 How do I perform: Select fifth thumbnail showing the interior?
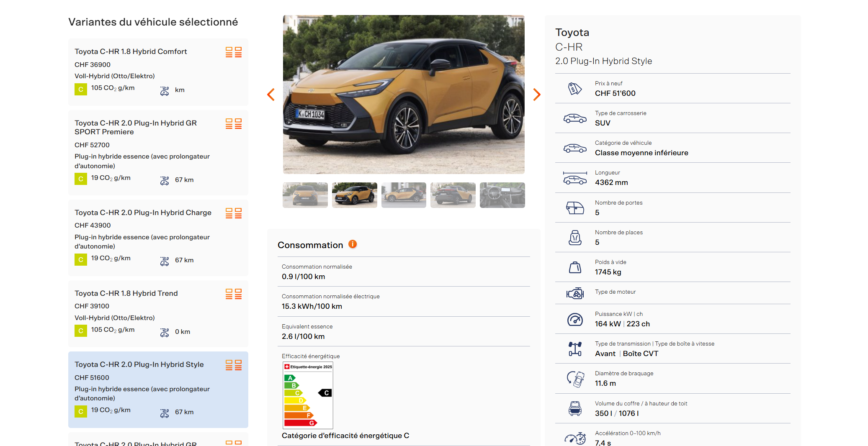tap(502, 195)
